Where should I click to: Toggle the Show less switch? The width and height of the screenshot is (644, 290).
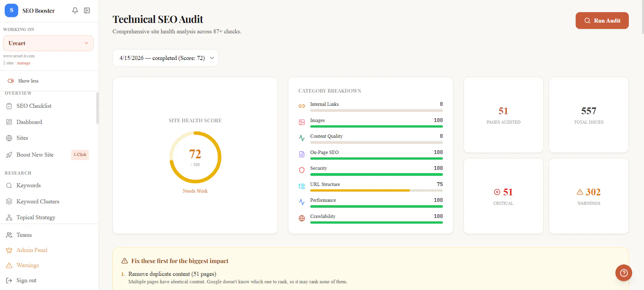coord(11,81)
